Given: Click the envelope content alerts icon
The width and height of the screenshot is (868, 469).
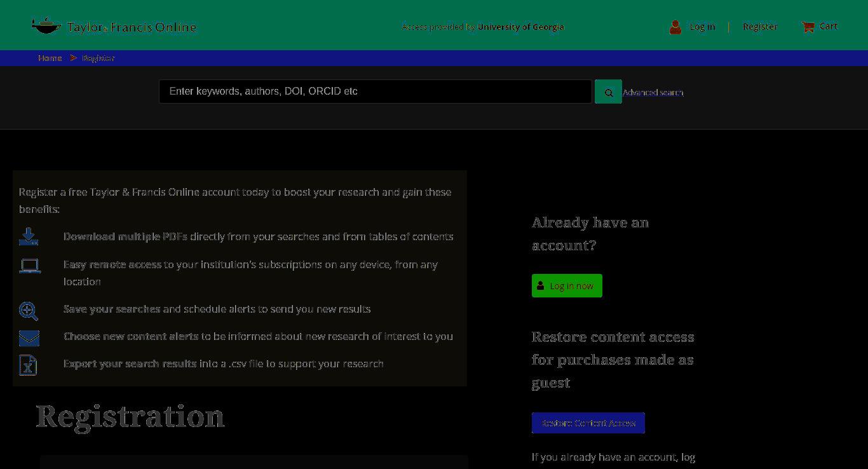Looking at the screenshot, I should 29,338.
